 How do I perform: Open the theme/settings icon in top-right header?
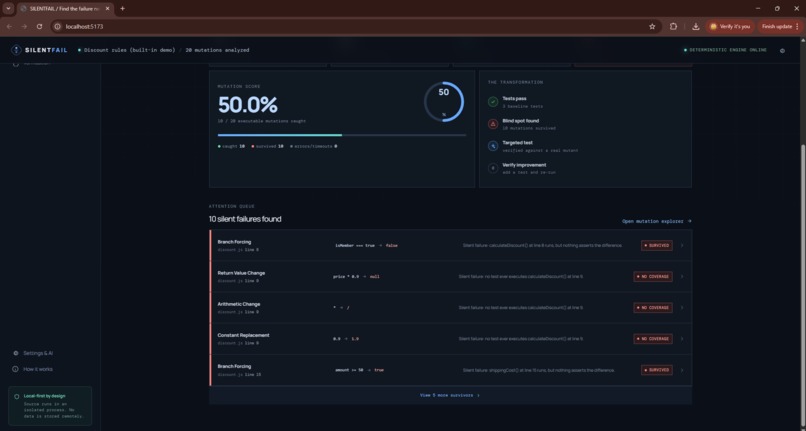pyautogui.click(x=782, y=50)
